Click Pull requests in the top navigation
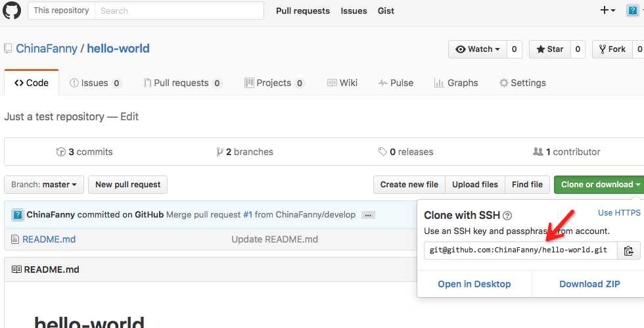This screenshot has height=328, width=644. point(303,11)
